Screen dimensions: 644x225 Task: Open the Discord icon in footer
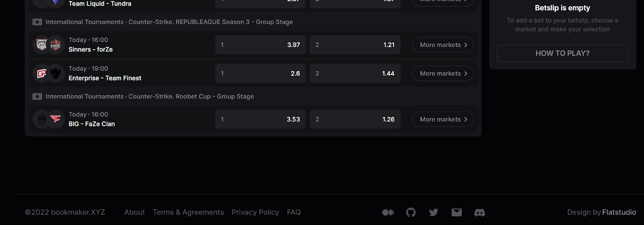479,212
